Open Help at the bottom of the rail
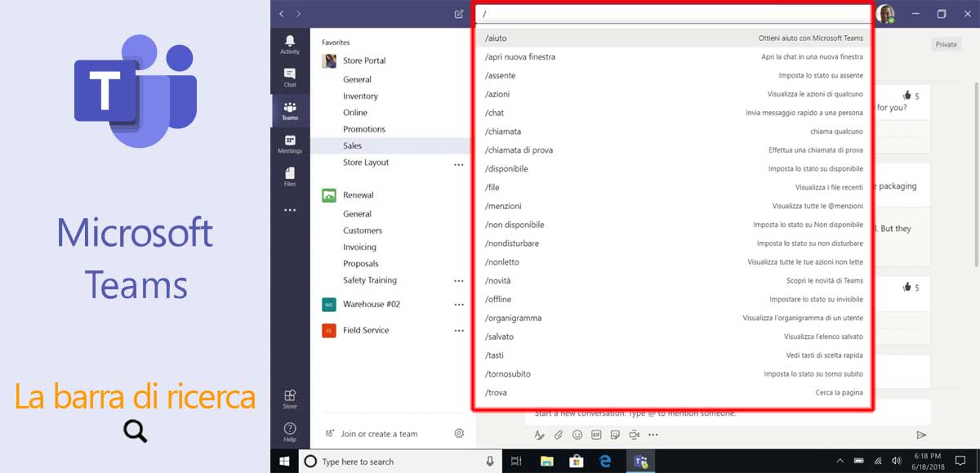Image resolution: width=980 pixels, height=473 pixels. click(290, 432)
